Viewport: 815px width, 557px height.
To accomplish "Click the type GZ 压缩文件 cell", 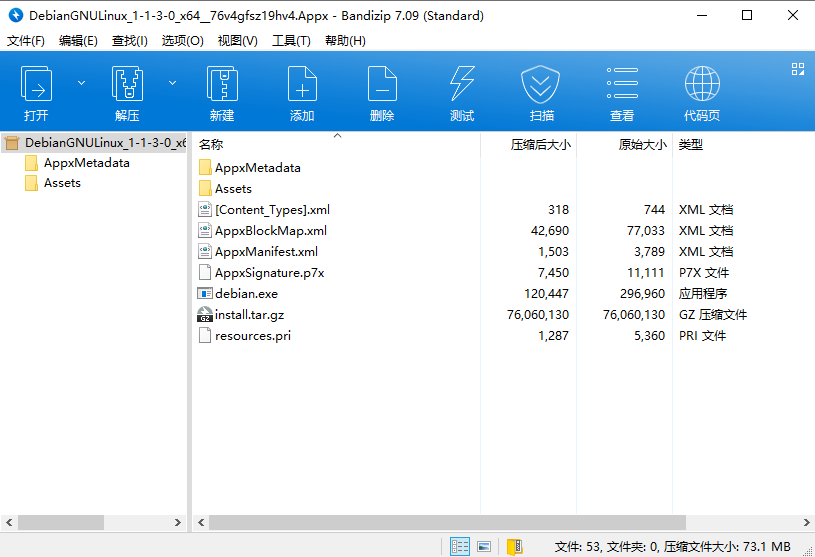I will [x=713, y=314].
